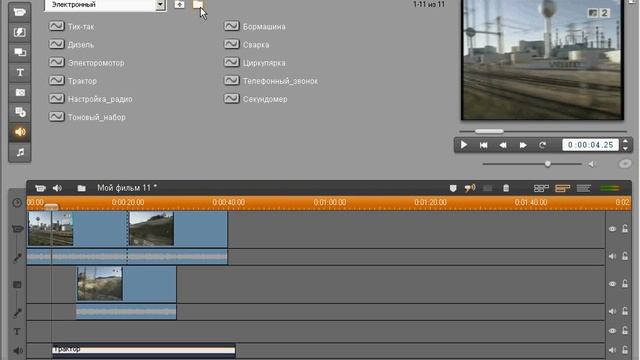This screenshot has width=640, height=360.
Task: Play the preview video
Action: [464, 145]
